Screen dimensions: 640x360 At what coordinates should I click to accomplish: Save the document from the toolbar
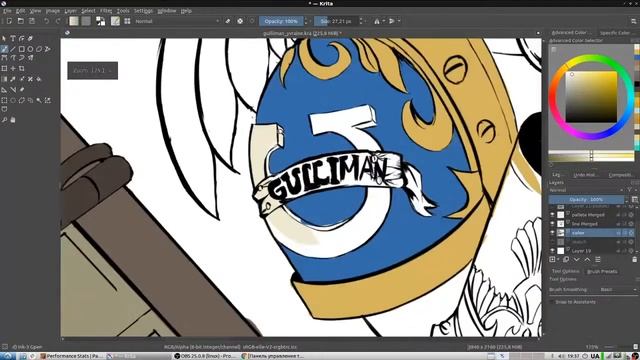click(x=32, y=21)
